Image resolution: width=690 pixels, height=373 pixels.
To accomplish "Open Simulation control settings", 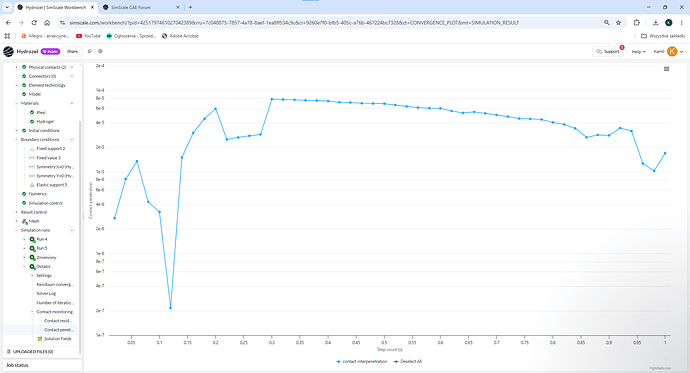I will click(45, 203).
